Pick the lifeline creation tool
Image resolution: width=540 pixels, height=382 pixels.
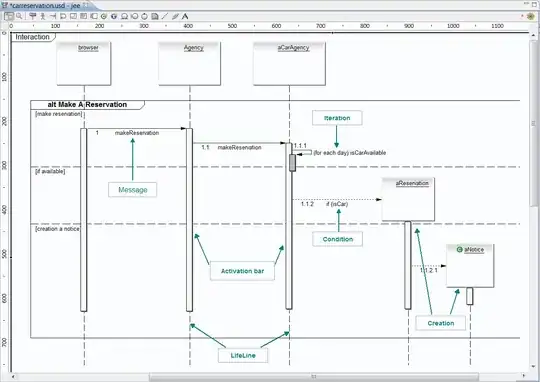(33, 16)
